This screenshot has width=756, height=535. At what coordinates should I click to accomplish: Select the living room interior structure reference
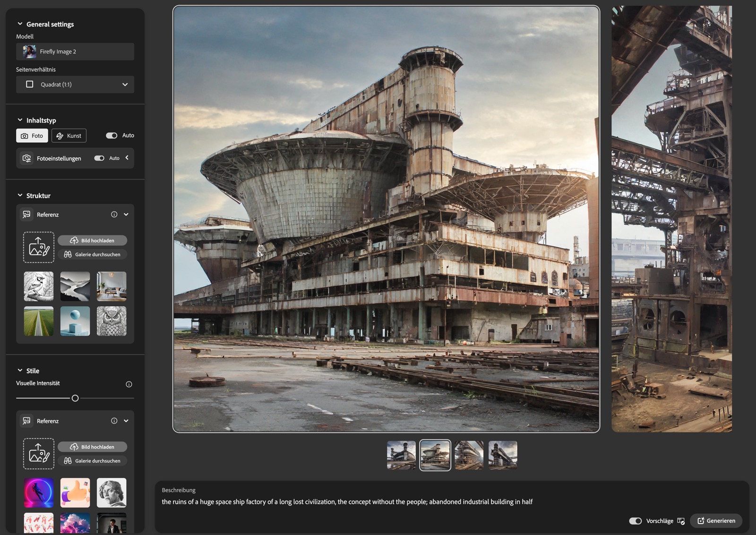coord(112,286)
